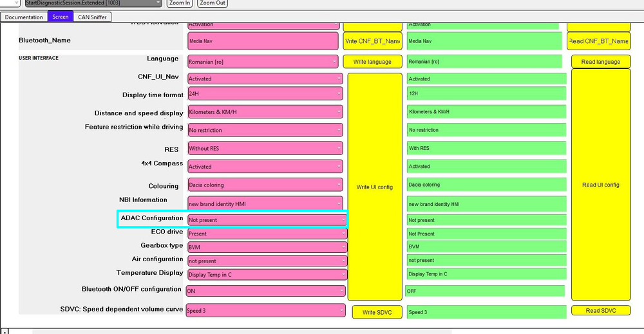Click the Zoom In button
The width and height of the screenshot is (644, 334).
[180, 3]
